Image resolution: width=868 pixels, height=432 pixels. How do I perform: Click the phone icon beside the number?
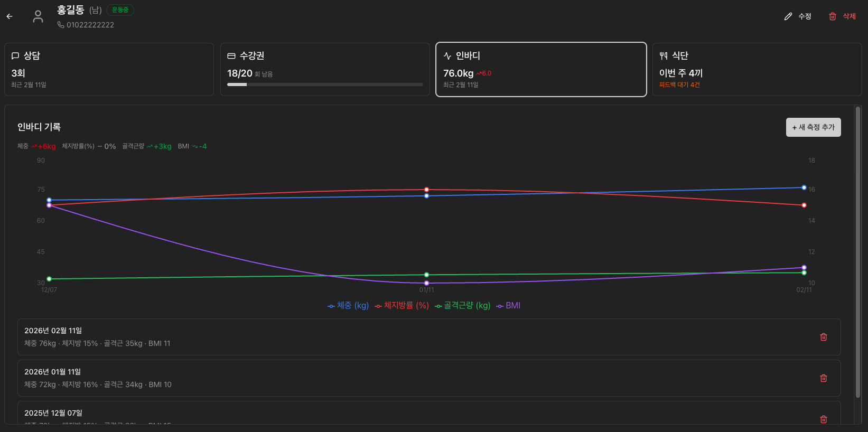tap(61, 25)
